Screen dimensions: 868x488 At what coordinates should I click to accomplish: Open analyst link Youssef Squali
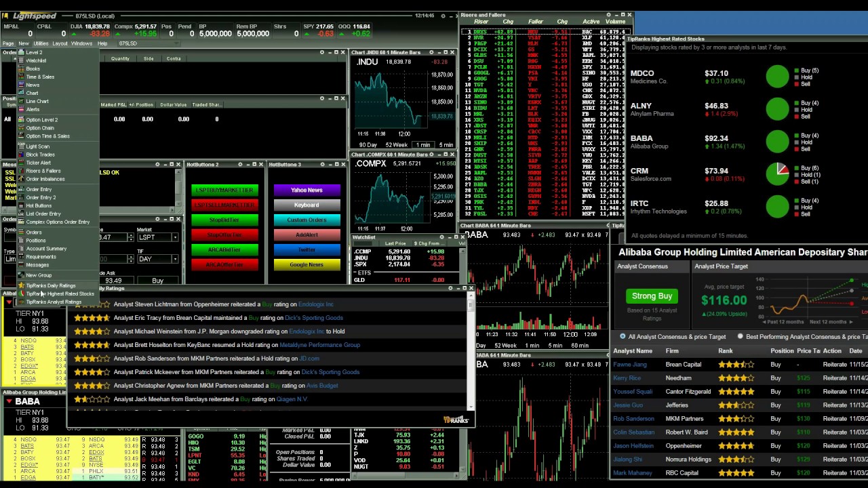[x=633, y=392]
